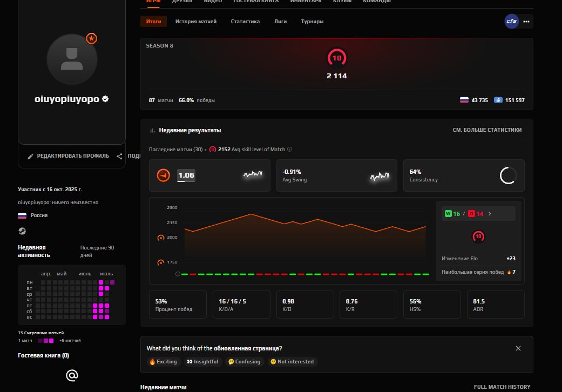Click the info icon before match result bars
The height and width of the screenshot is (392, 562).
point(178,274)
